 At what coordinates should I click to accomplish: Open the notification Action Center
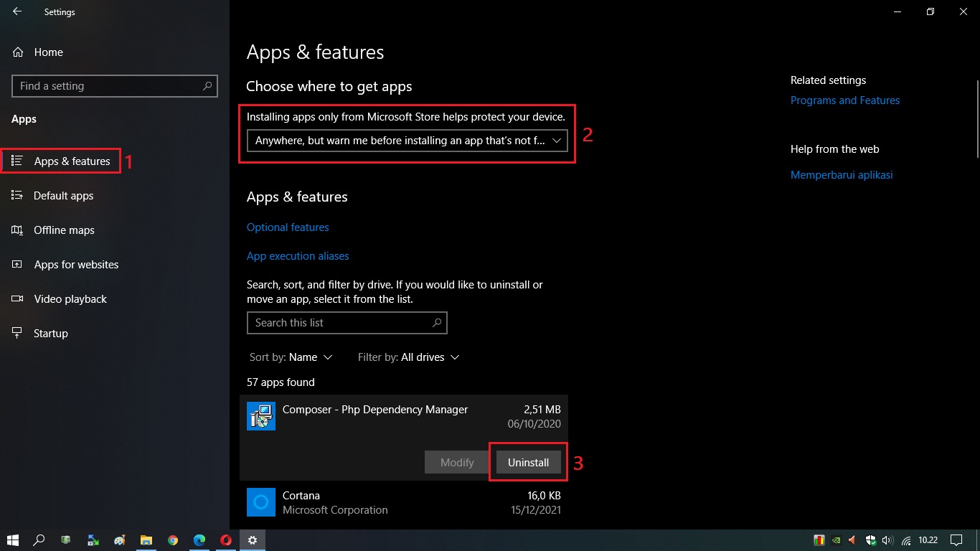[956, 540]
